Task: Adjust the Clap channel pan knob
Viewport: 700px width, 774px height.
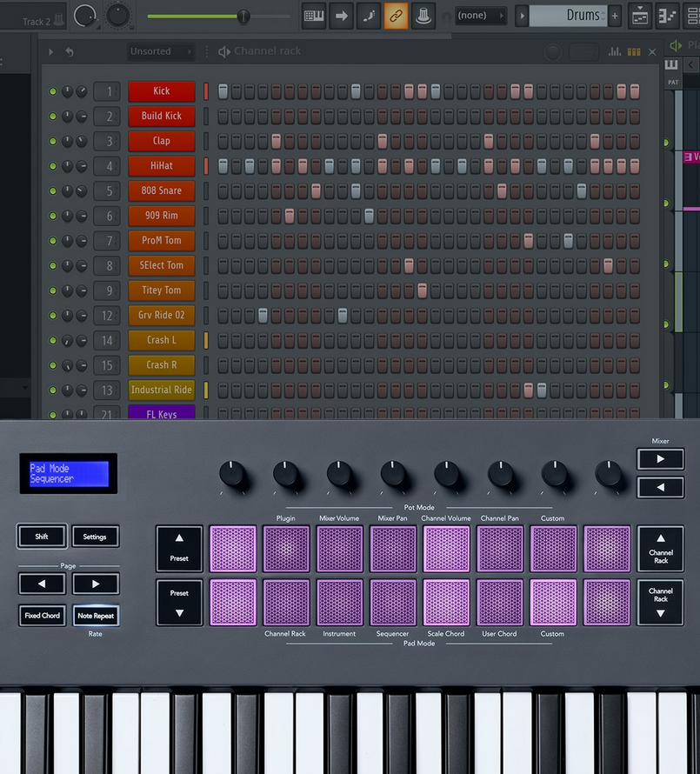Action: click(x=67, y=141)
